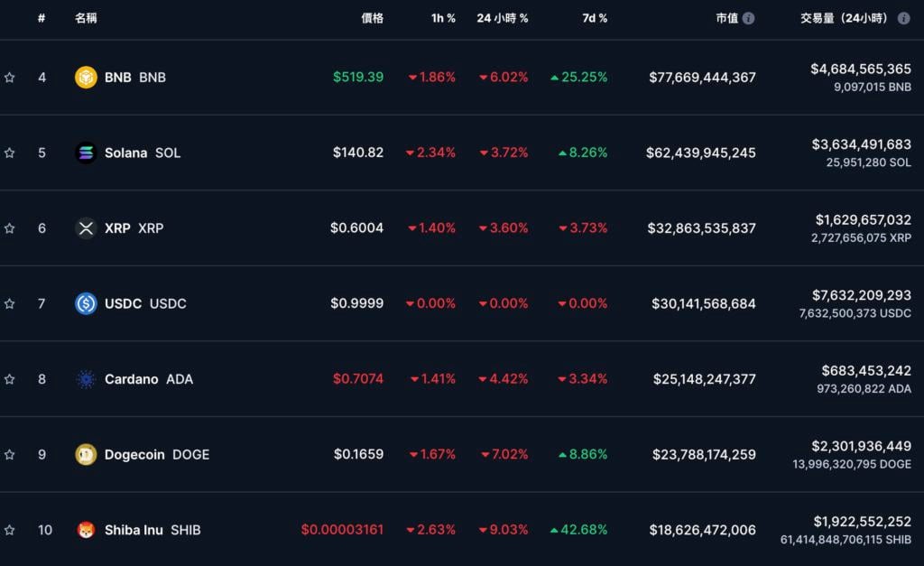Sort the table by 24 小時 % column
This screenshot has width=924, height=566.
tap(502, 18)
